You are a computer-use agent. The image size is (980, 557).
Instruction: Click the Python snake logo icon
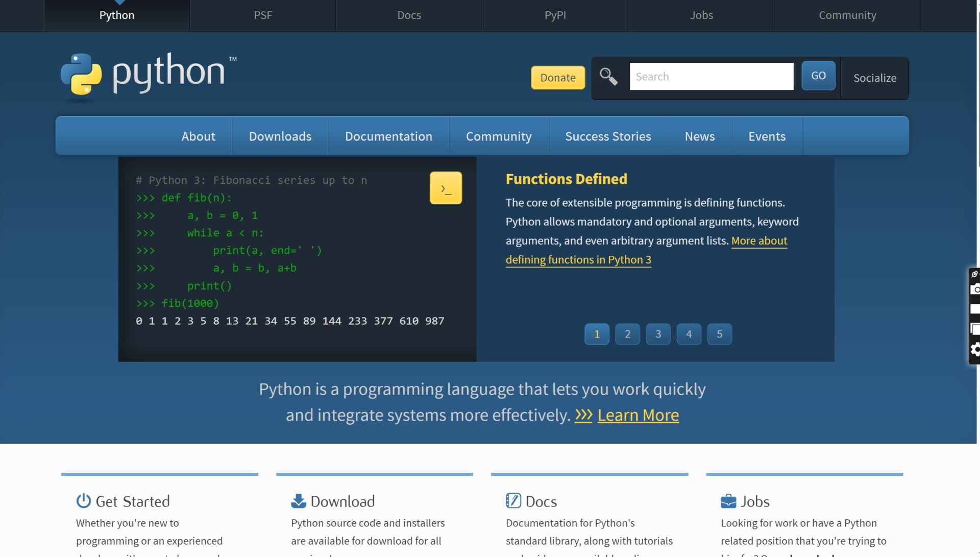point(80,76)
